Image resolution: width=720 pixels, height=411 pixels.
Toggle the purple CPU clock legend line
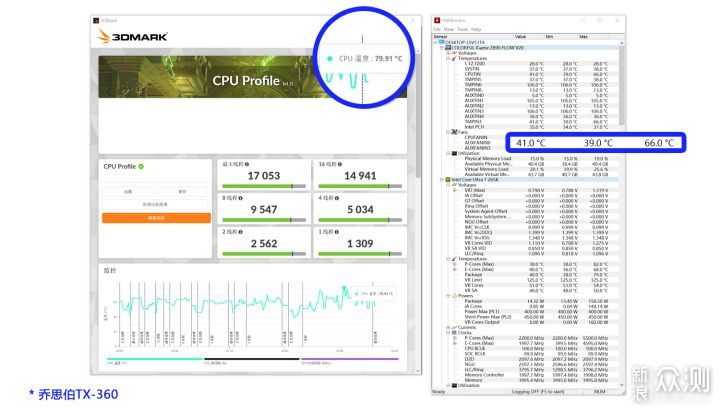pyautogui.click(x=349, y=359)
